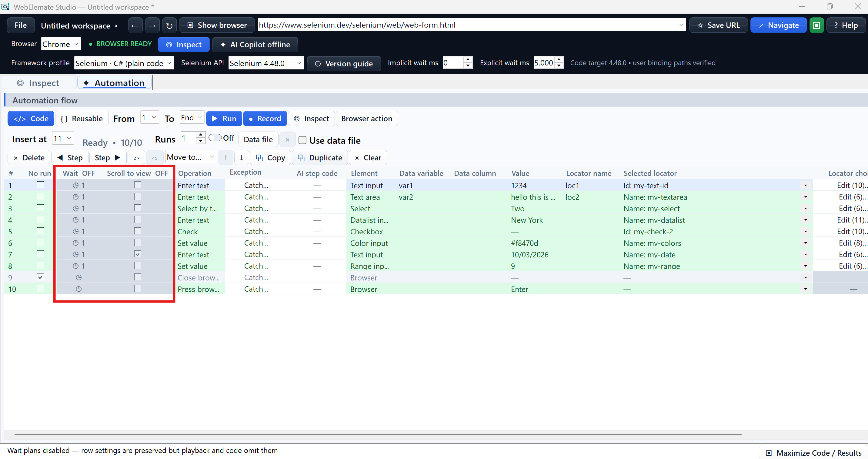Click wait clock icon in row 9
This screenshot has height=459, width=868.
78,278
